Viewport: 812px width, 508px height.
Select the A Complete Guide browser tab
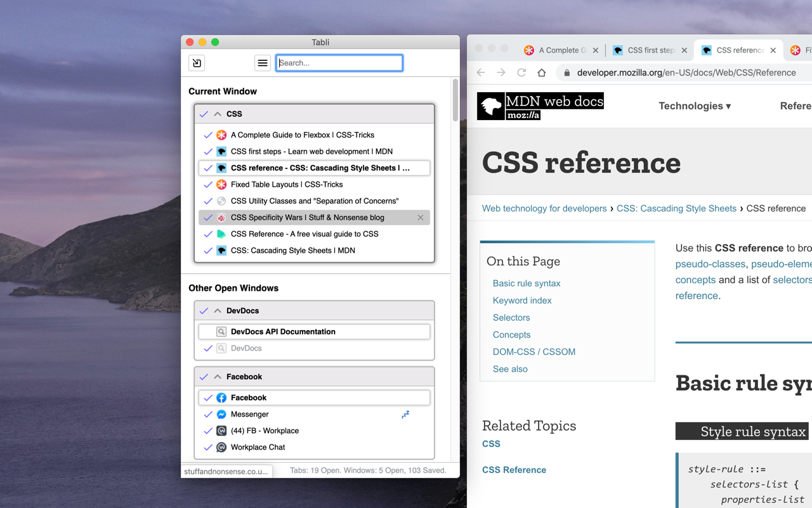pos(560,50)
